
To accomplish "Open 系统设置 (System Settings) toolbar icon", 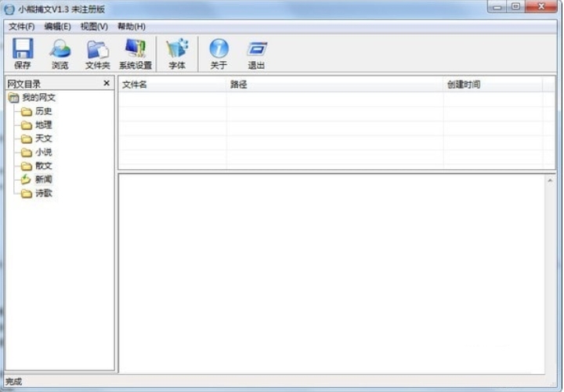I will click(136, 49).
